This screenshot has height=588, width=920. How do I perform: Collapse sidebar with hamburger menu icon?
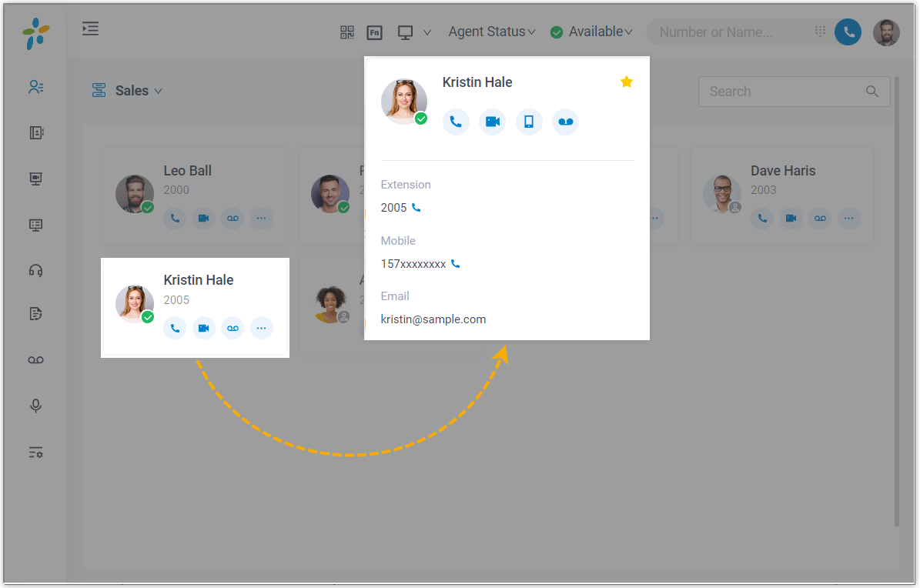coord(90,28)
